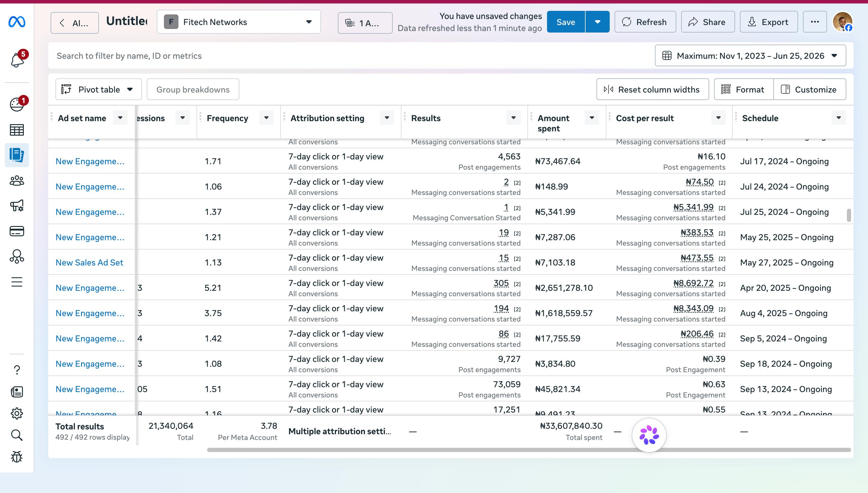The height and width of the screenshot is (493, 868).
Task: Open the settings gear icon in sidebar
Action: [x=17, y=413]
